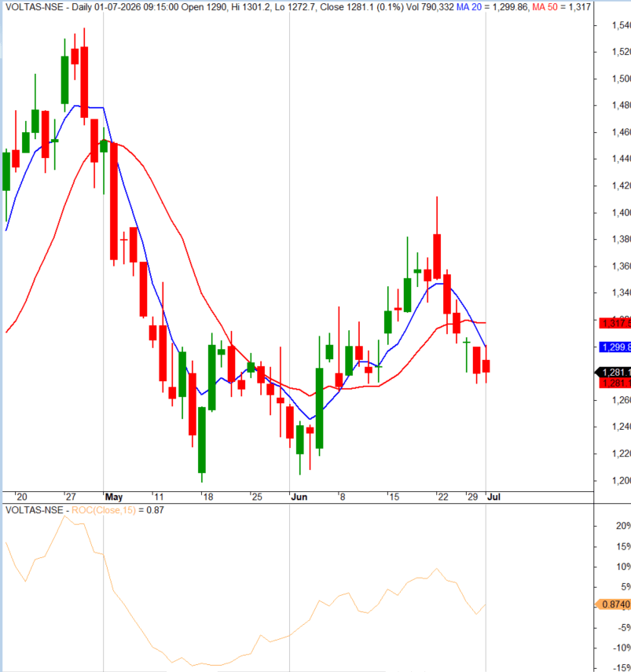Click the red 1,317.5 MA 50 price tag
Image resolution: width=631 pixels, height=672 pixels.
(x=614, y=323)
